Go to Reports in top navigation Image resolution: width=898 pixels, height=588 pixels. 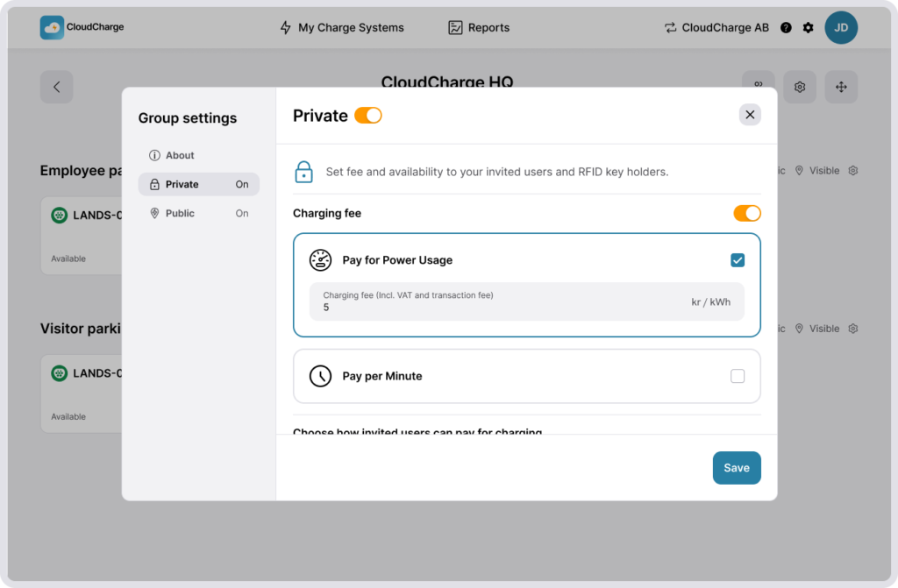click(x=479, y=27)
